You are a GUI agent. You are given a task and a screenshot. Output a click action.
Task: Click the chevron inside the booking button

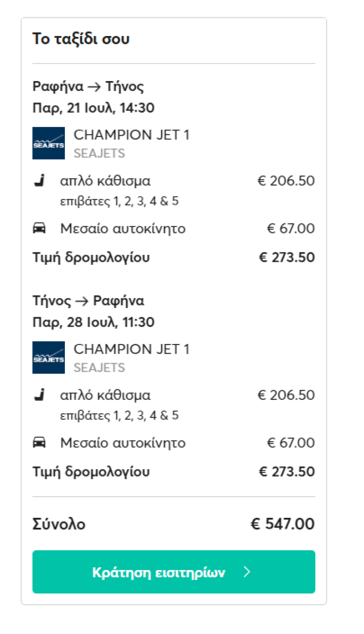(247, 572)
